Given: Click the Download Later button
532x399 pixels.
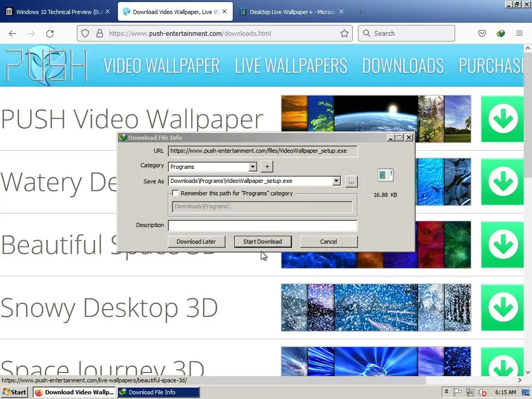Looking at the screenshot, I should click(x=196, y=242).
